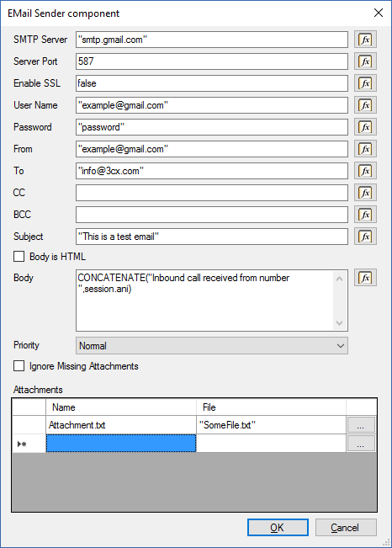Browse file for Attachment.txt row

[x=361, y=425]
